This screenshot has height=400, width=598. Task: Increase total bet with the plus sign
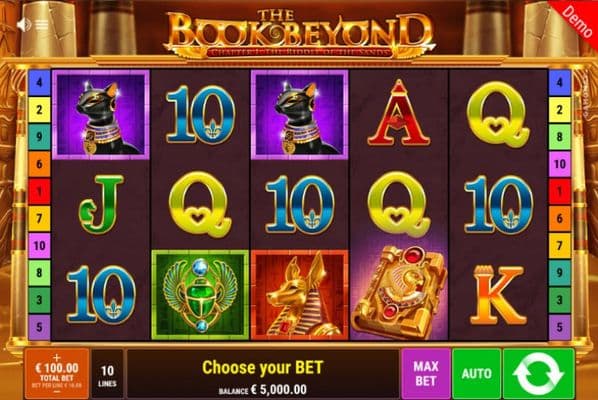pyautogui.click(x=57, y=357)
